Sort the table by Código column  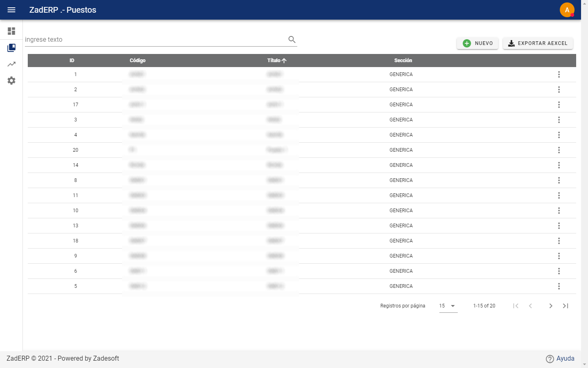click(x=138, y=61)
